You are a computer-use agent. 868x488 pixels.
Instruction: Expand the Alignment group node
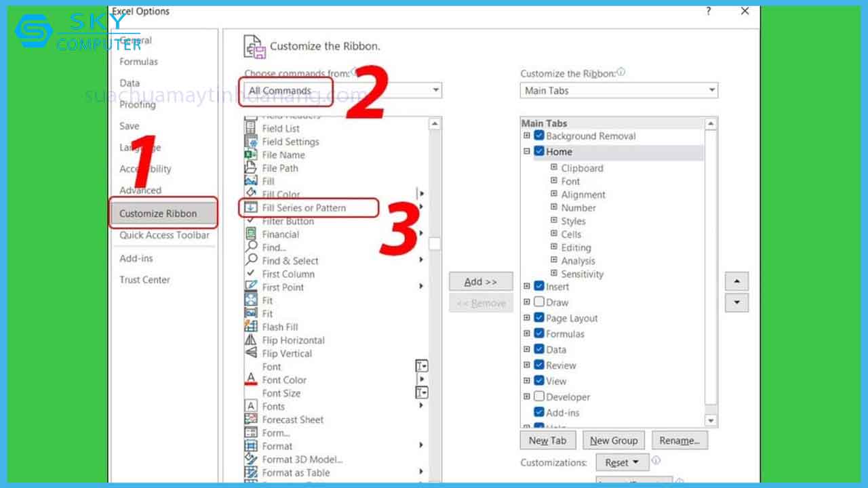pyautogui.click(x=554, y=194)
